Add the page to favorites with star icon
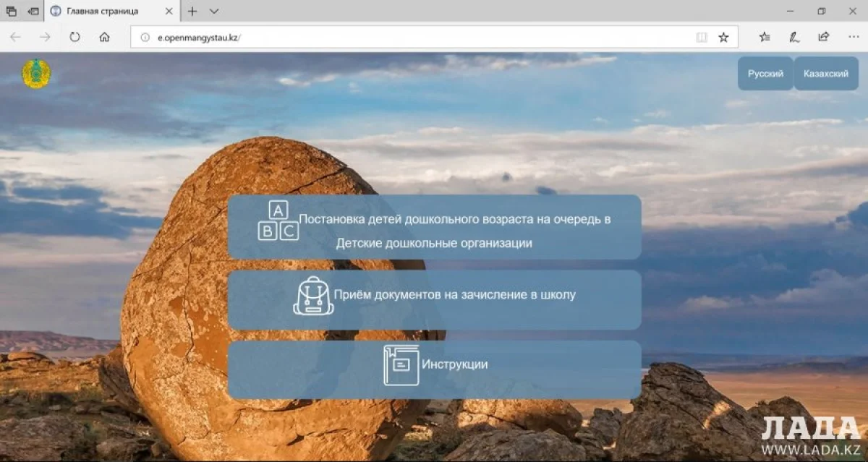The width and height of the screenshot is (868, 462). point(723,37)
